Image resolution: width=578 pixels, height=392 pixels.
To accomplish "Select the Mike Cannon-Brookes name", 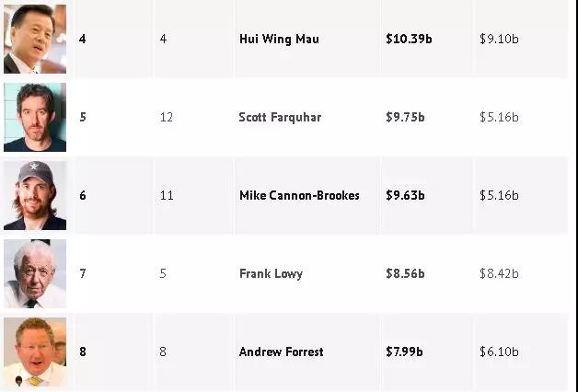I will pos(299,196).
